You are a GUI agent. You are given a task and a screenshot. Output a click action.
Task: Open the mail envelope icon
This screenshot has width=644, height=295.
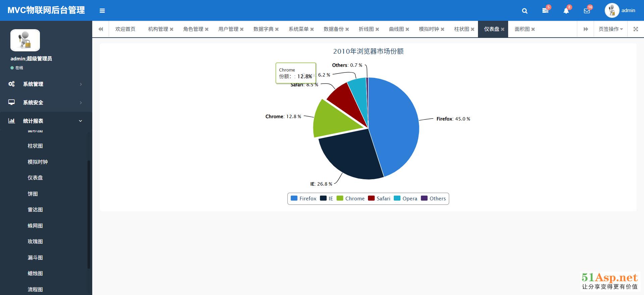pos(587,11)
